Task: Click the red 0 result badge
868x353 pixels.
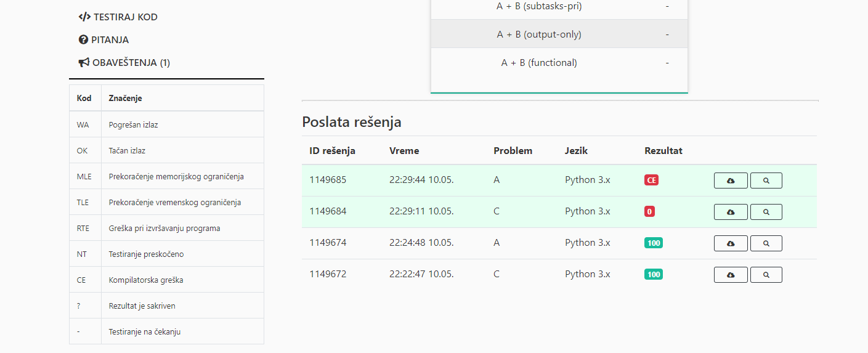Action: pyautogui.click(x=649, y=211)
